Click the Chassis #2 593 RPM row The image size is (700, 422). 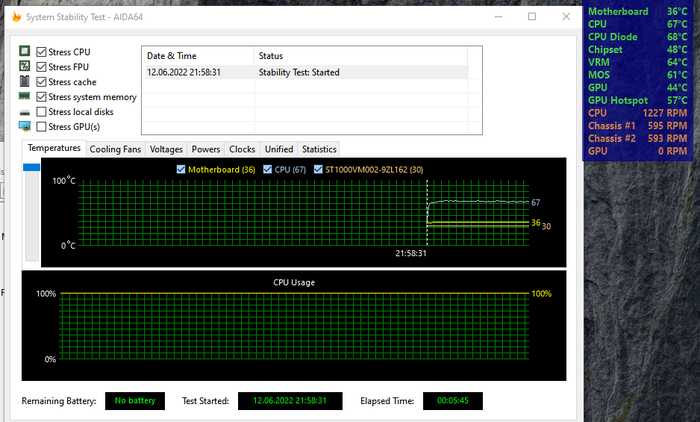(x=638, y=138)
